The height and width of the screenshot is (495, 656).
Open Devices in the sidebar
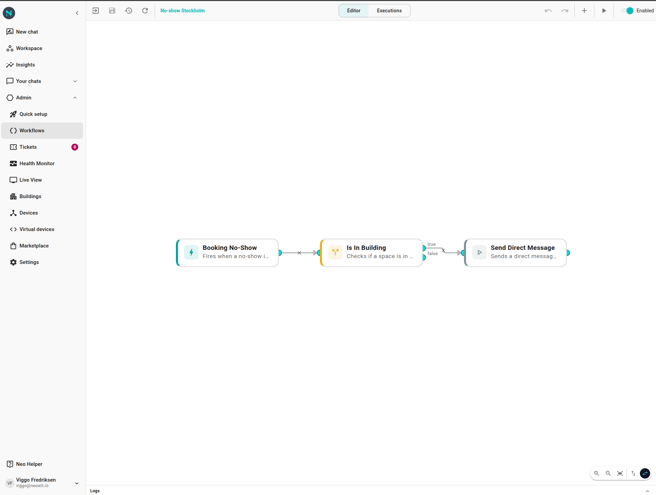point(42,213)
